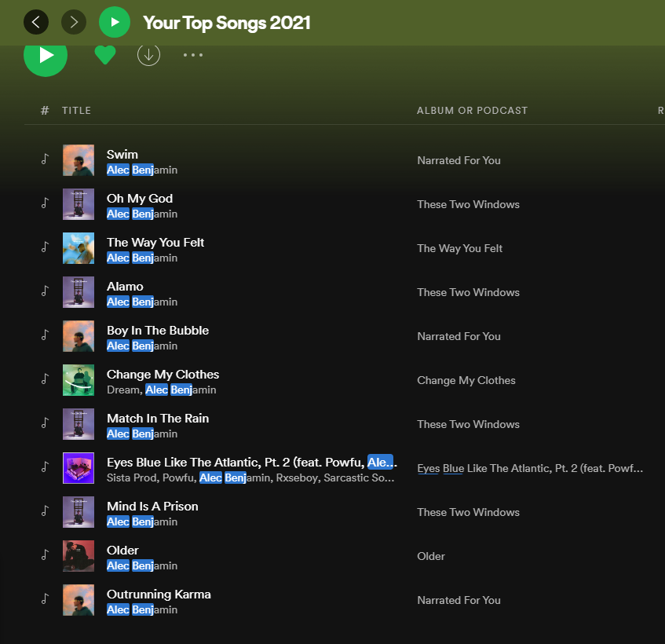Click the Mind Is A Prison cover art
This screenshot has height=644, width=665.
[79, 512]
